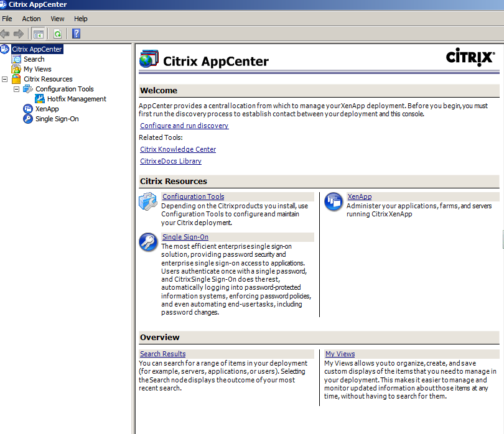This screenshot has height=434, width=504.
Task: Open the Citrix Knowledge Center link
Action: tap(178, 149)
